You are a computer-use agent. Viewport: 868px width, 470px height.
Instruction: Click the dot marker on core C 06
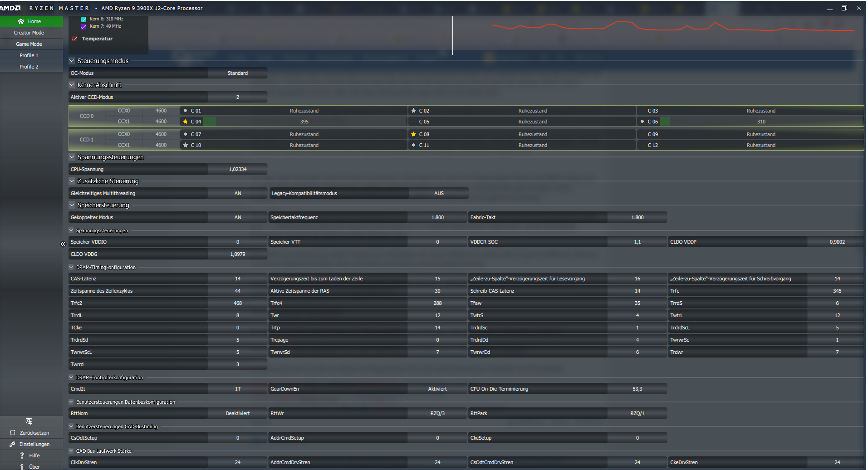(642, 122)
